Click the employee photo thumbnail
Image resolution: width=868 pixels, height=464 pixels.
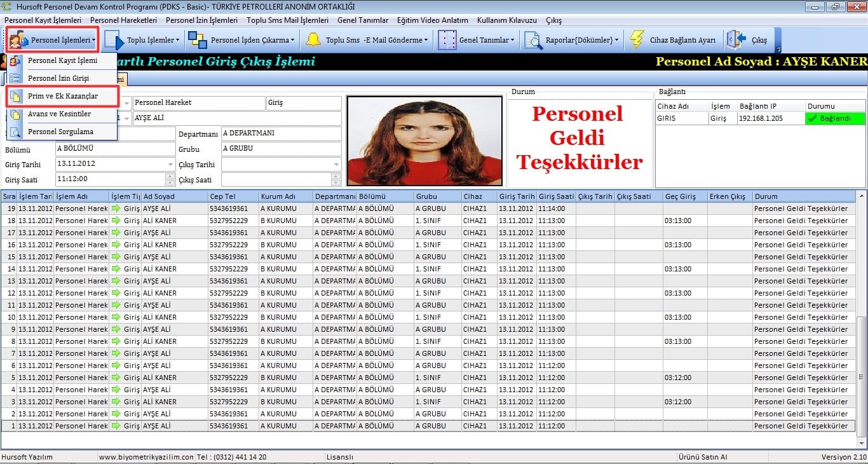click(x=424, y=141)
